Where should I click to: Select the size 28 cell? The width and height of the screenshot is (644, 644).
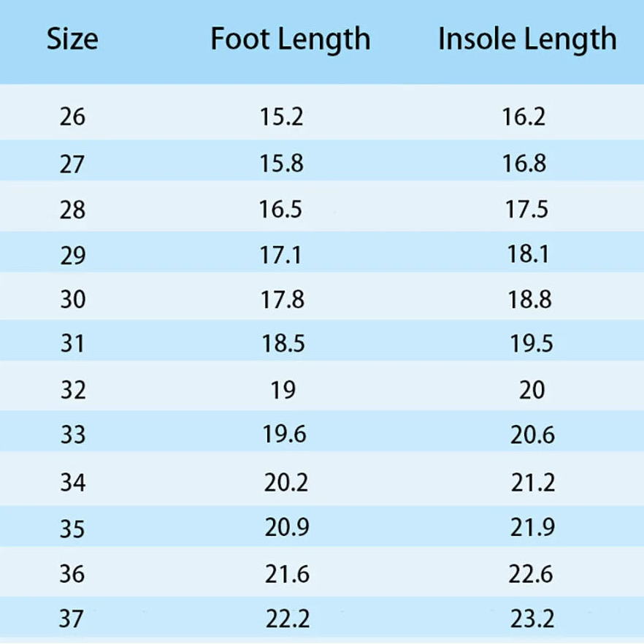click(72, 210)
